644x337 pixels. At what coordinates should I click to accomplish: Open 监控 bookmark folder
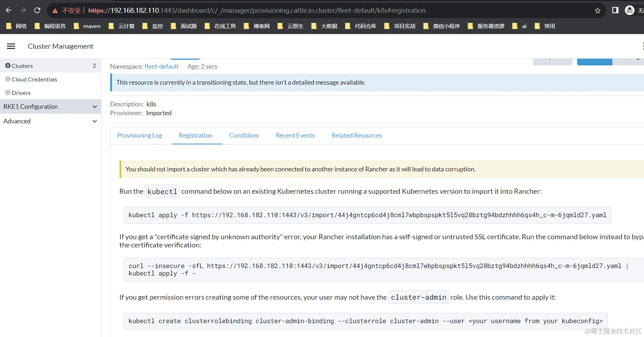[153, 26]
